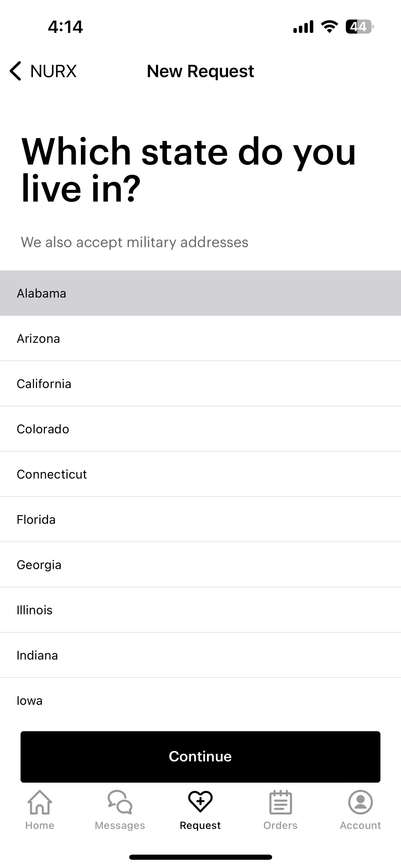This screenshot has width=401, height=868.
Task: Tap the back chevron icon
Action: click(x=15, y=71)
